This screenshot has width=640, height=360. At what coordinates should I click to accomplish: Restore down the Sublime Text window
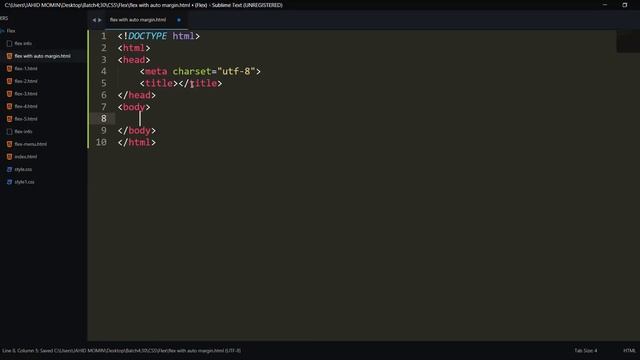coord(624,5)
